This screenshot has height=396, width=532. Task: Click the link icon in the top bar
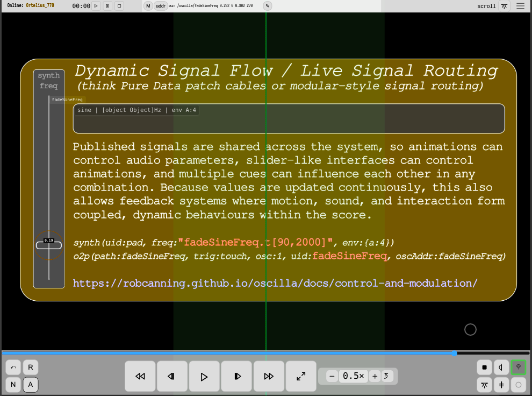[x=267, y=6]
